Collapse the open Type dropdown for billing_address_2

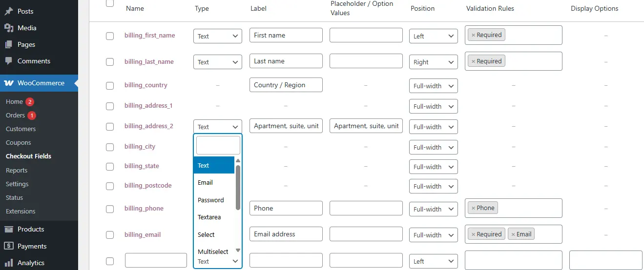pyautogui.click(x=218, y=127)
